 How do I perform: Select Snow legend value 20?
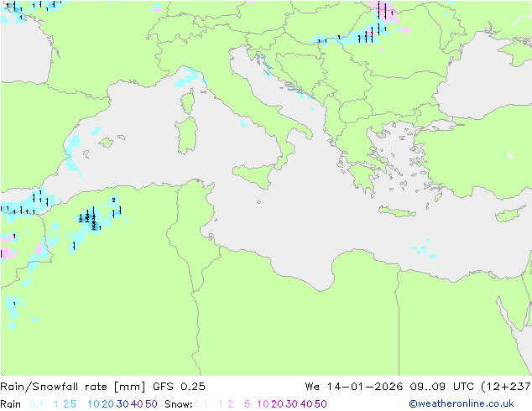[278, 404]
